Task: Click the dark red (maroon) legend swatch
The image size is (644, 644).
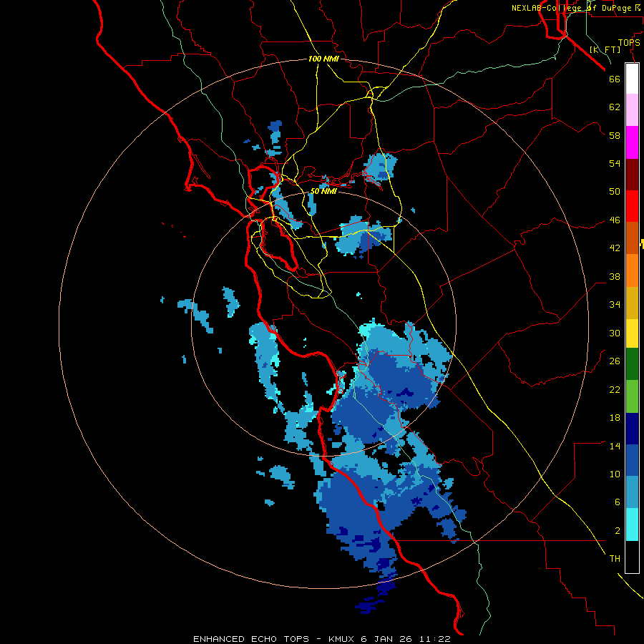Action: 632,175
